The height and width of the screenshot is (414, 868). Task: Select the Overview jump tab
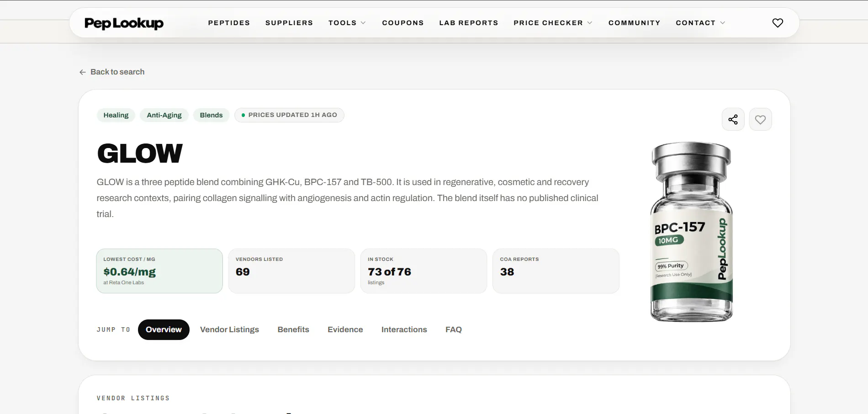tap(164, 329)
